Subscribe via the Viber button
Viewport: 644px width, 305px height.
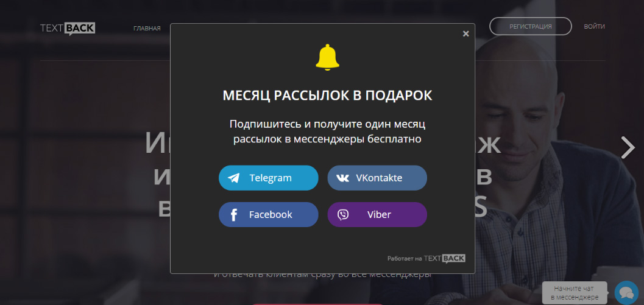(377, 214)
